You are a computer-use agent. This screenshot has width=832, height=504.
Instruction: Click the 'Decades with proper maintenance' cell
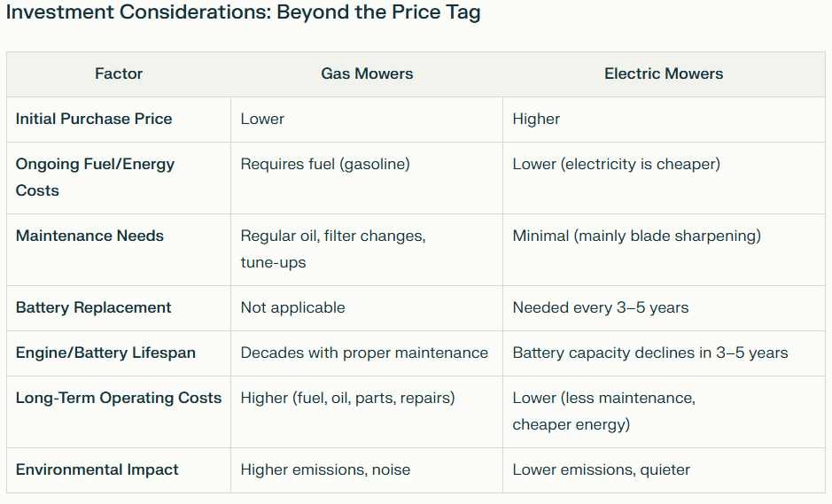pyautogui.click(x=364, y=353)
